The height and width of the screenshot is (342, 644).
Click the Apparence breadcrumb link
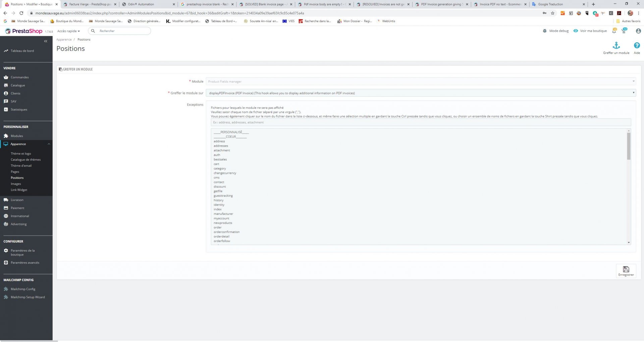tap(64, 40)
